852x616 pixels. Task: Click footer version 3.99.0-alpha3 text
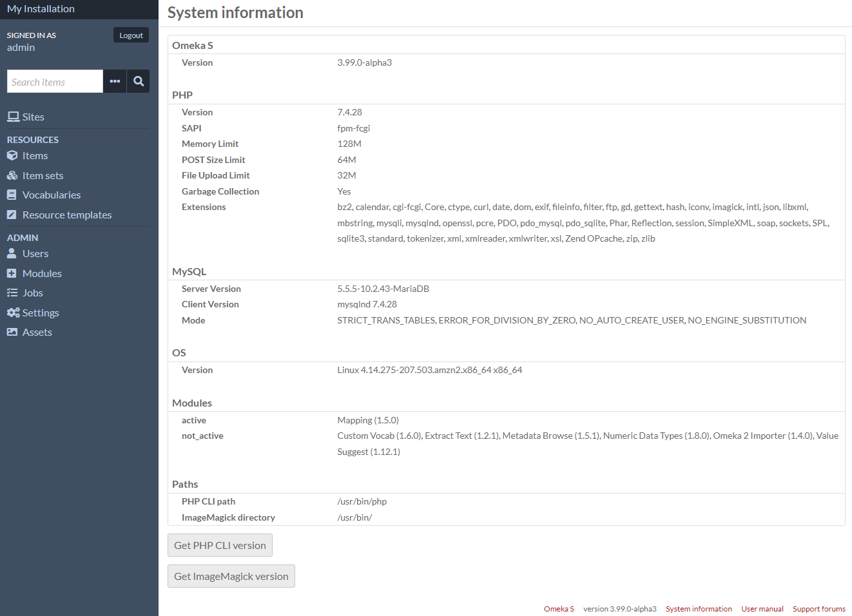[620, 609]
